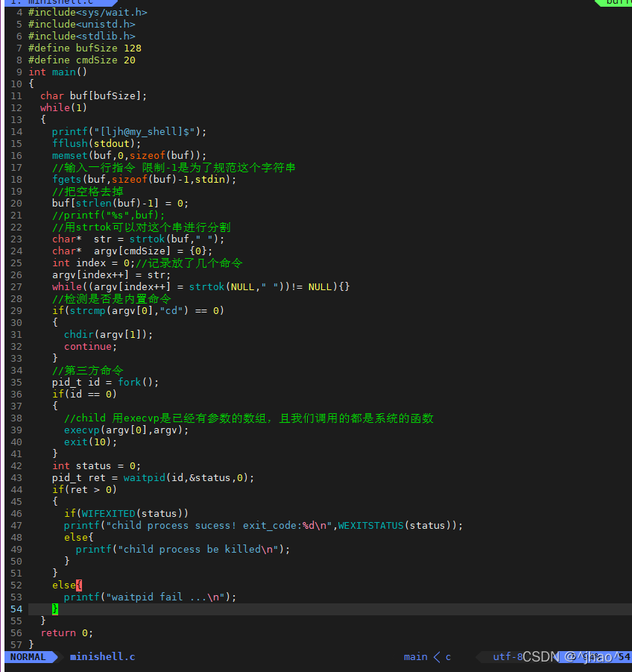Click the //child execvp comment on line 38
The image size is (632, 672).
click(249, 418)
